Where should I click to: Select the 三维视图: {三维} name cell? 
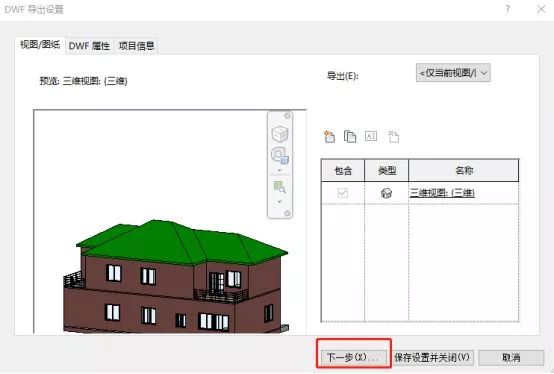pyautogui.click(x=464, y=193)
